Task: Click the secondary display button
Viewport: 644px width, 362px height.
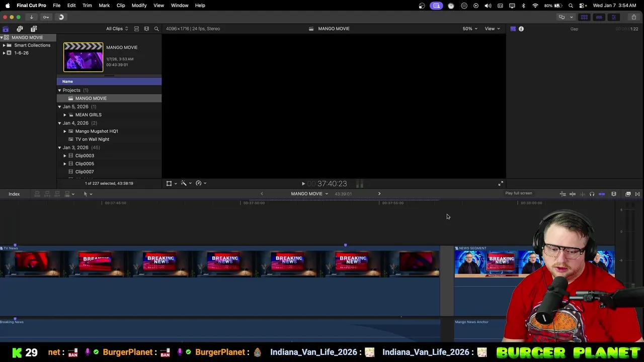Action: 562,17
